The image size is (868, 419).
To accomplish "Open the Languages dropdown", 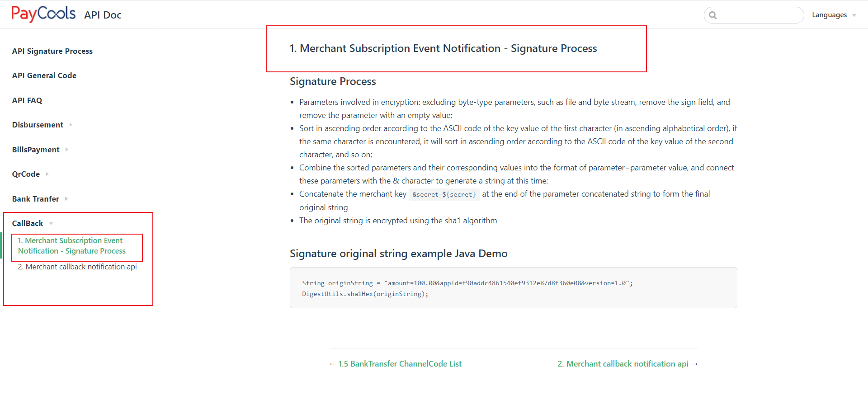I will point(833,15).
